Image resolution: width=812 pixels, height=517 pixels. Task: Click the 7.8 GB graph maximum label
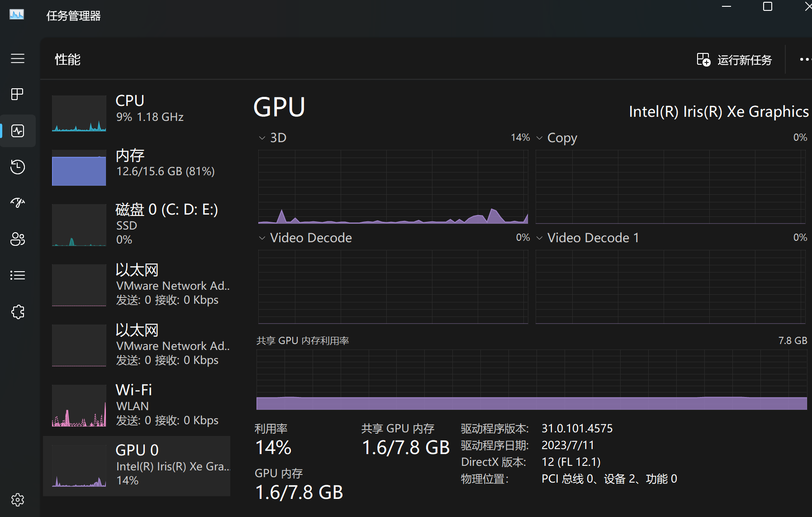point(793,340)
